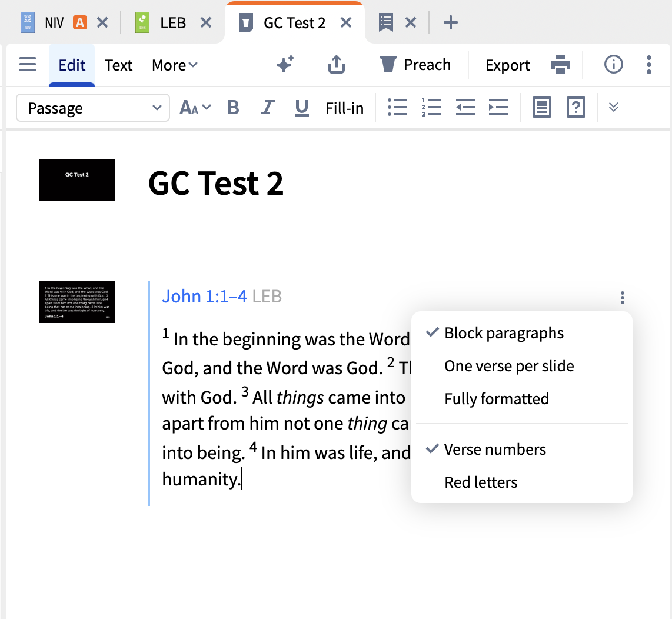This screenshot has height=619, width=672.
Task: Open the panel information icon
Action: (613, 65)
